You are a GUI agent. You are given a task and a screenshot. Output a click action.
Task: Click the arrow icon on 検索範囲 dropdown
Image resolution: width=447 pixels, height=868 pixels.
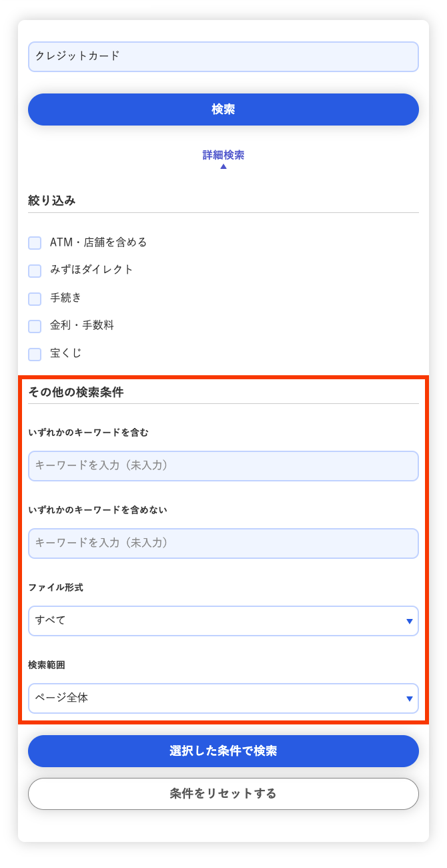[x=410, y=699]
